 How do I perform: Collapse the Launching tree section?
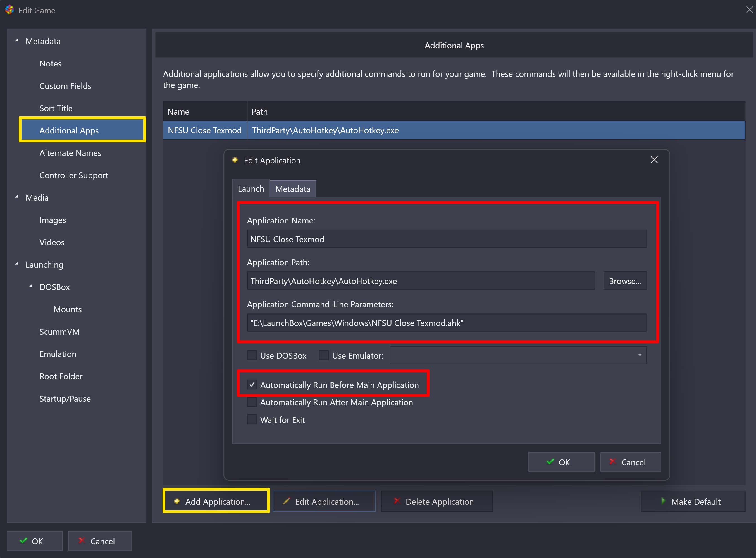16,264
